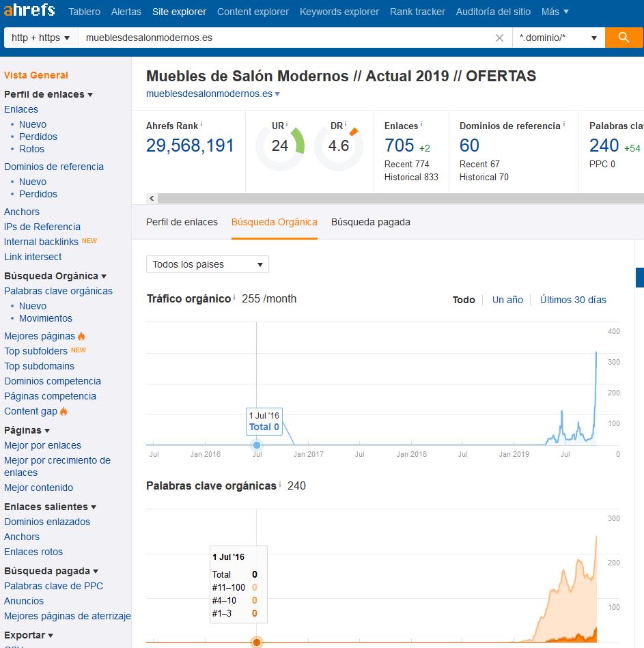The width and height of the screenshot is (644, 648).
Task: Open Dominios competencia link
Action: pos(53,381)
